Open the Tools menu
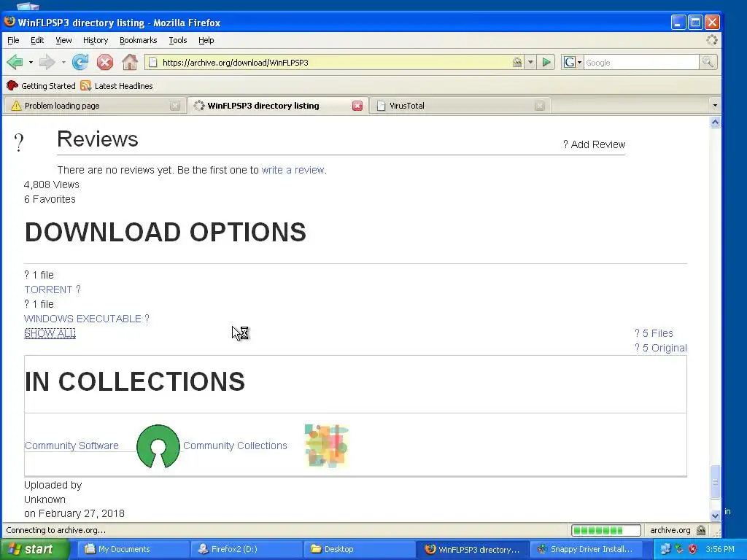Viewport: 747px width, 560px height. pyautogui.click(x=178, y=41)
